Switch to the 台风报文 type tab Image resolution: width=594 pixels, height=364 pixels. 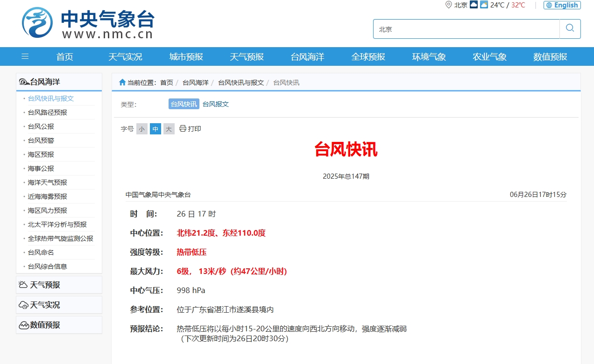pos(215,104)
